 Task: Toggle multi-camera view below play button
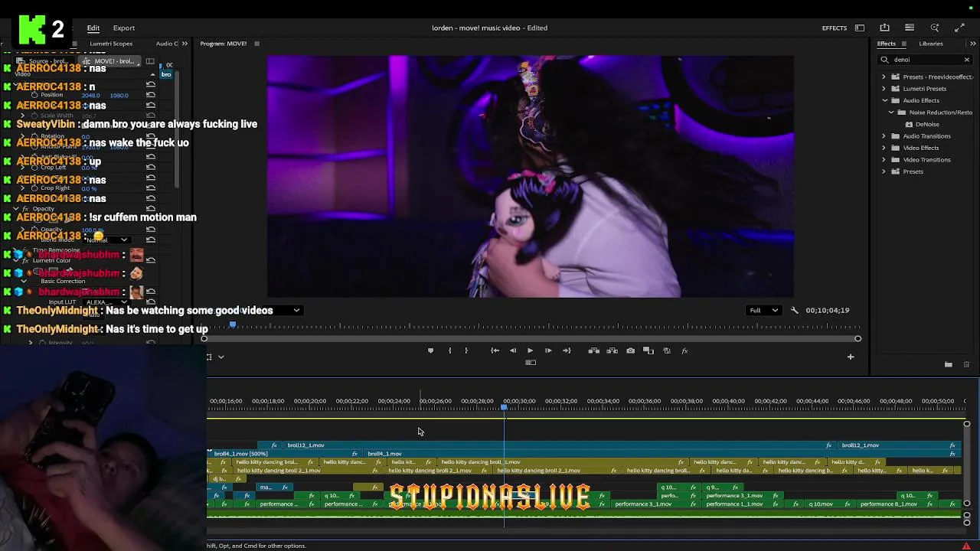point(530,363)
